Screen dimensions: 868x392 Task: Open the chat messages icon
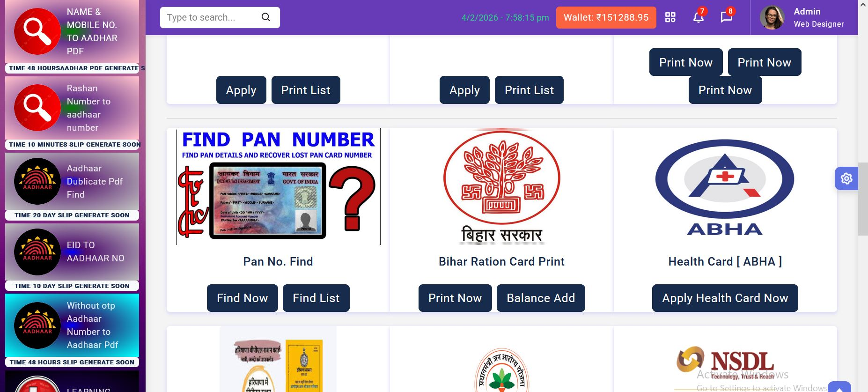coord(726,17)
